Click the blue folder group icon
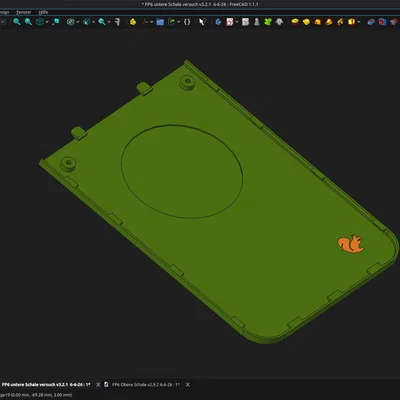 [x=160, y=22]
